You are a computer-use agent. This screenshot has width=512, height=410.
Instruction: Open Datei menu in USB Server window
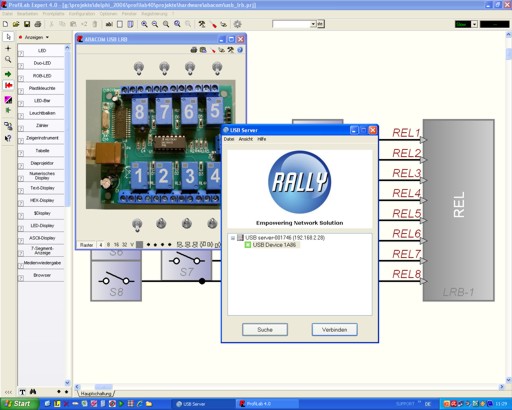click(x=229, y=139)
